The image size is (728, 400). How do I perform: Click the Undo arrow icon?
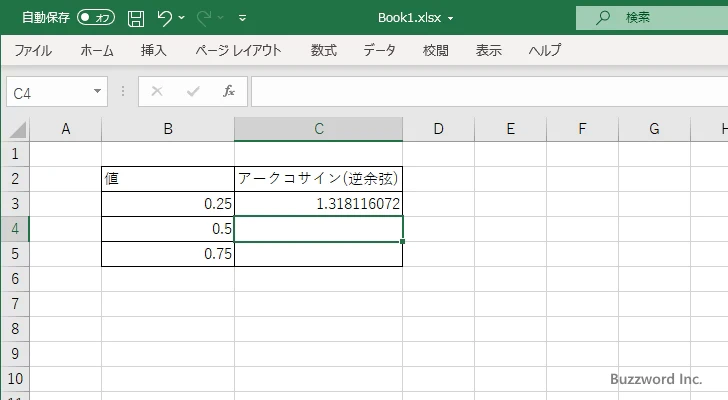click(x=164, y=18)
